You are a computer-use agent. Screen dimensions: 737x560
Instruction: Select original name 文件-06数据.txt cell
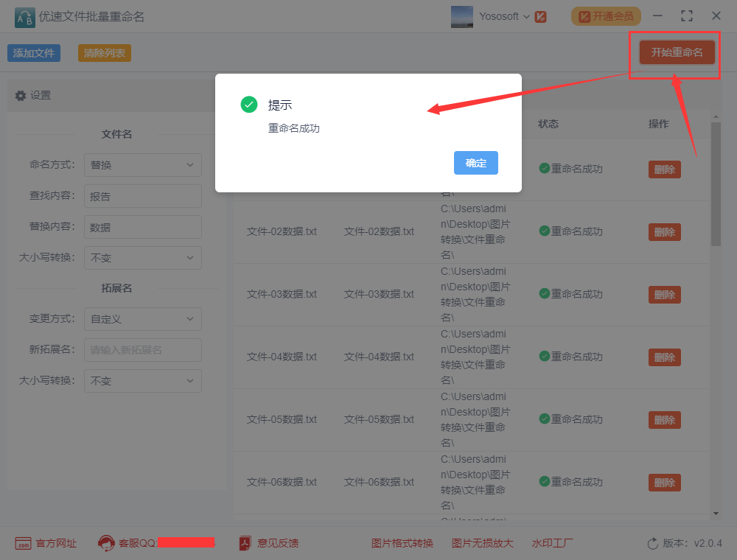pyautogui.click(x=282, y=482)
